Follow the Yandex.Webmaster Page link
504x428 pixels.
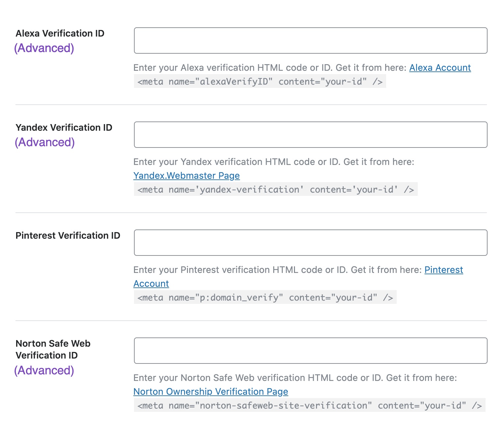point(186,176)
